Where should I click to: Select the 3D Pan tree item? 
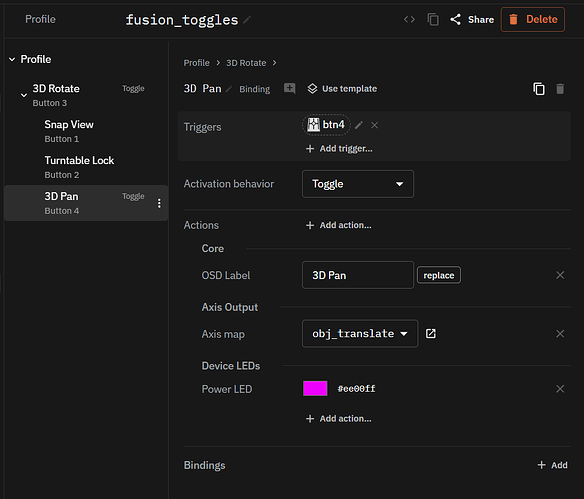[x=86, y=203]
